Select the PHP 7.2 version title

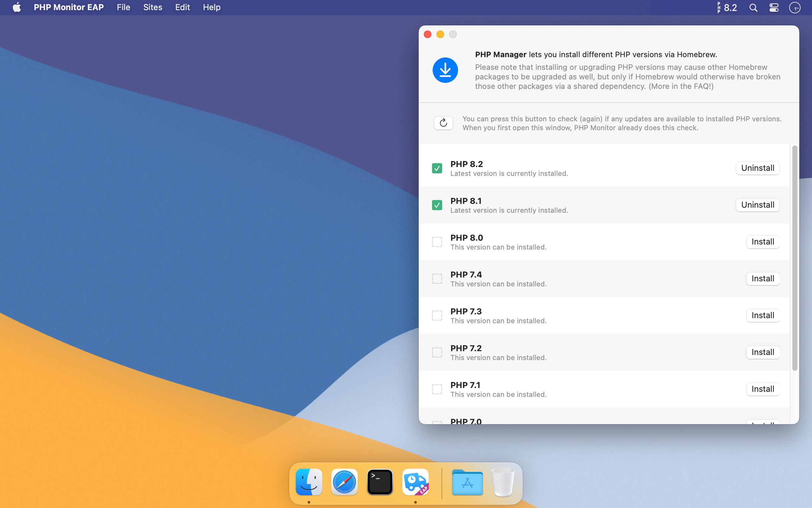pos(466,348)
